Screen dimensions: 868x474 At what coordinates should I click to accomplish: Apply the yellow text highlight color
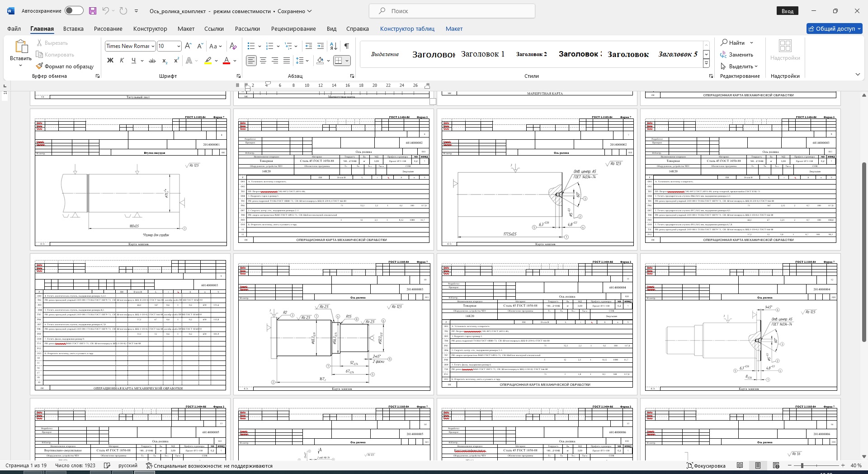click(208, 61)
